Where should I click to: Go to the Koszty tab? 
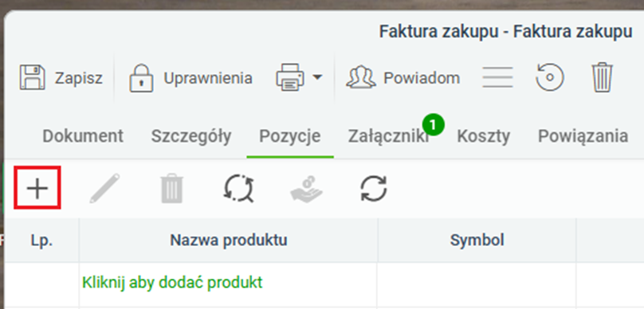pyautogui.click(x=484, y=136)
